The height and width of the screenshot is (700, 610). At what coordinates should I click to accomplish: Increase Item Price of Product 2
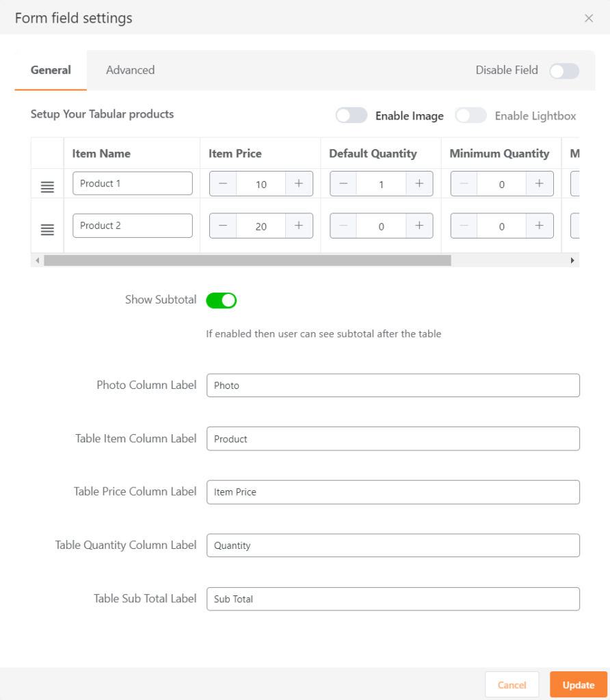click(x=300, y=226)
